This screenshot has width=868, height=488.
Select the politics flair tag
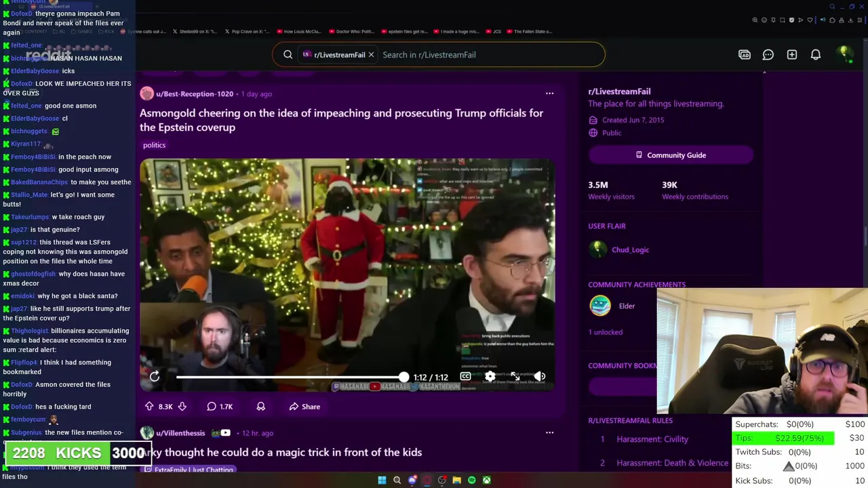154,145
